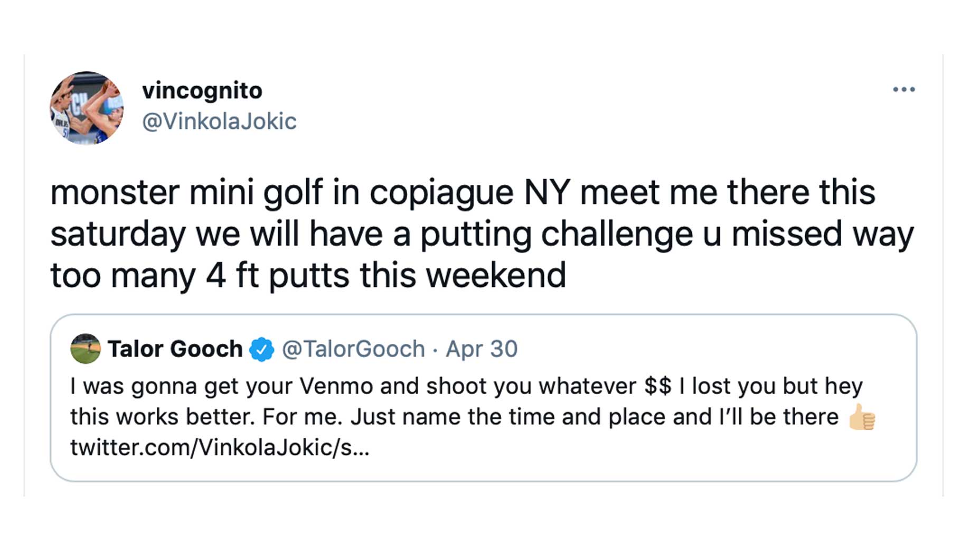The image size is (980, 551).
Task: Open the @TalorGooch handle
Action: (353, 349)
